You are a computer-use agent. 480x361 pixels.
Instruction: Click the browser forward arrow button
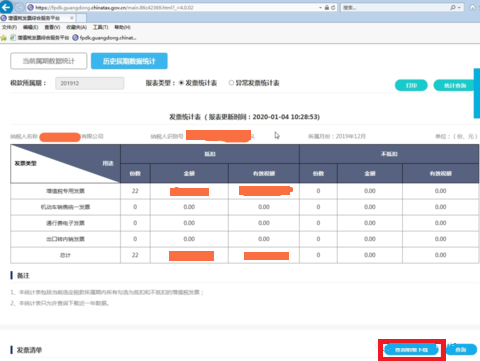(x=19, y=7)
